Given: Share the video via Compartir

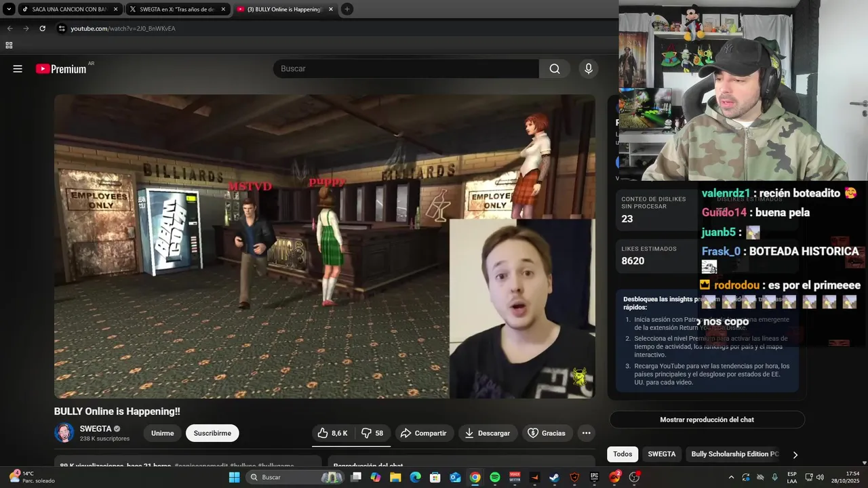Looking at the screenshot, I should coord(423,433).
